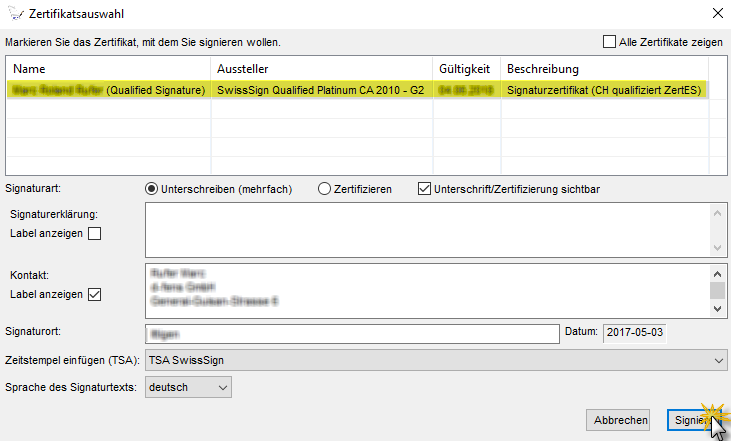Click the Beschreibung column header
Viewport: 731px width, 441px height.
pyautogui.click(x=604, y=68)
